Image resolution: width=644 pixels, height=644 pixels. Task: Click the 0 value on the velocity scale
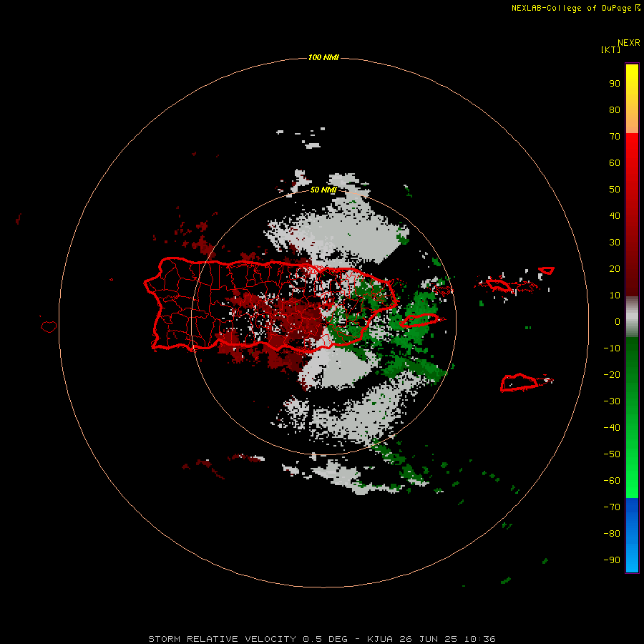618,322
